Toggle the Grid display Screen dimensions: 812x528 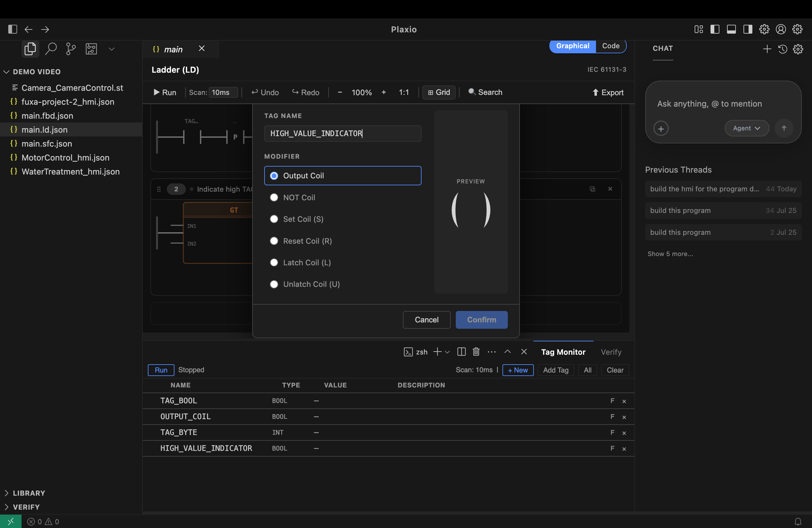(439, 92)
